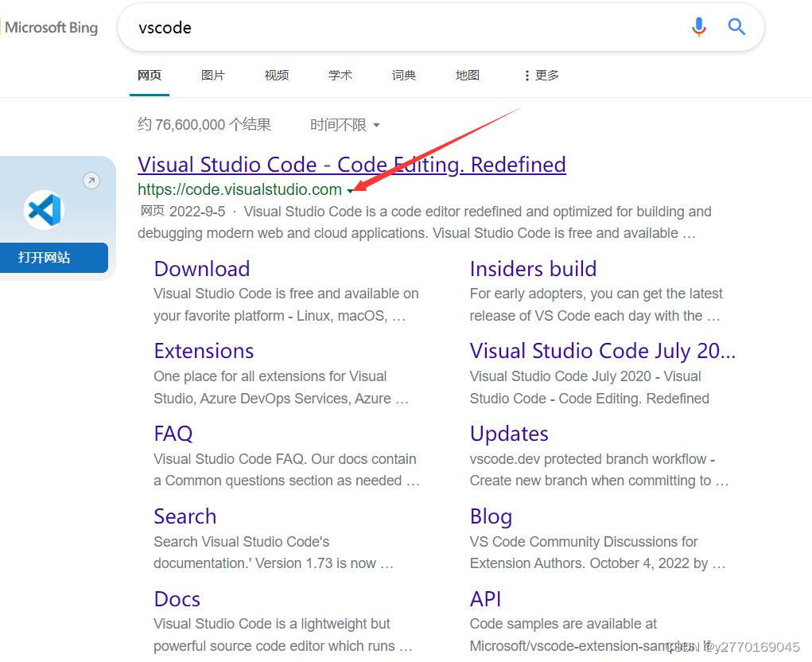Switch to the 学术 academic tab
Viewport: 812px width, 662px height.
340,76
